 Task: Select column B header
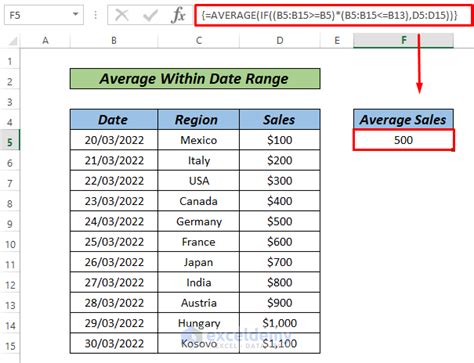click(114, 41)
